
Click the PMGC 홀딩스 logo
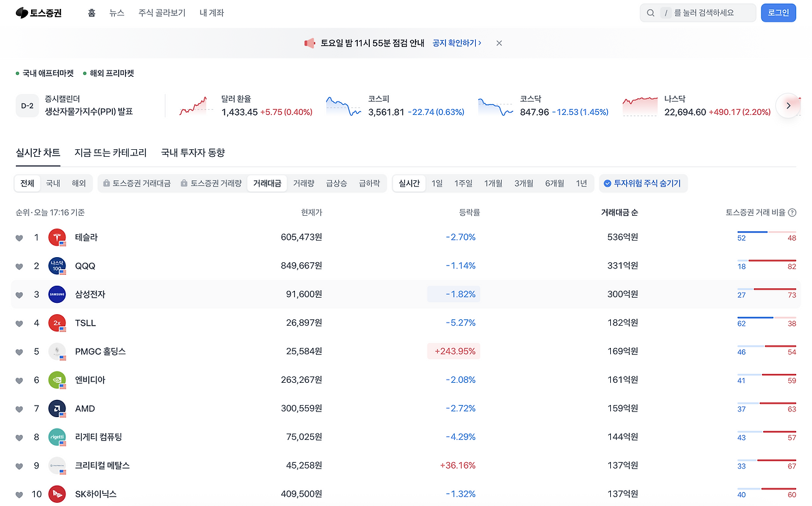pos(57,352)
